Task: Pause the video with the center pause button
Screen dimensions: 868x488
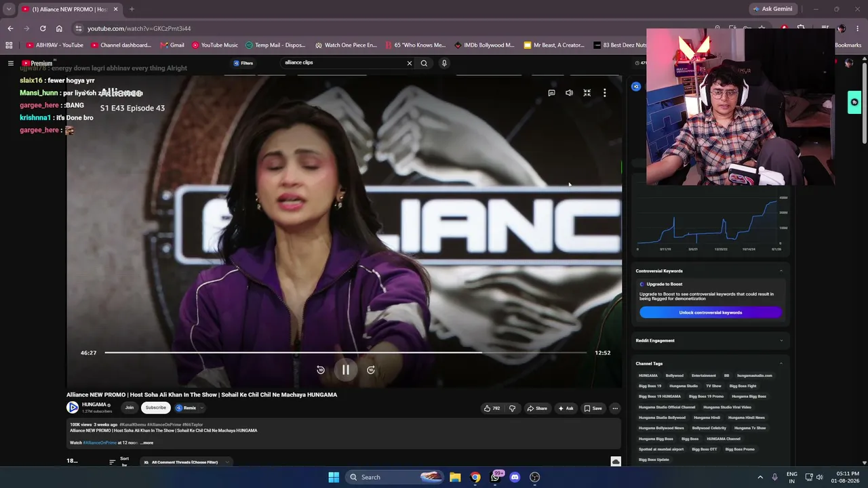Action: pyautogui.click(x=346, y=370)
